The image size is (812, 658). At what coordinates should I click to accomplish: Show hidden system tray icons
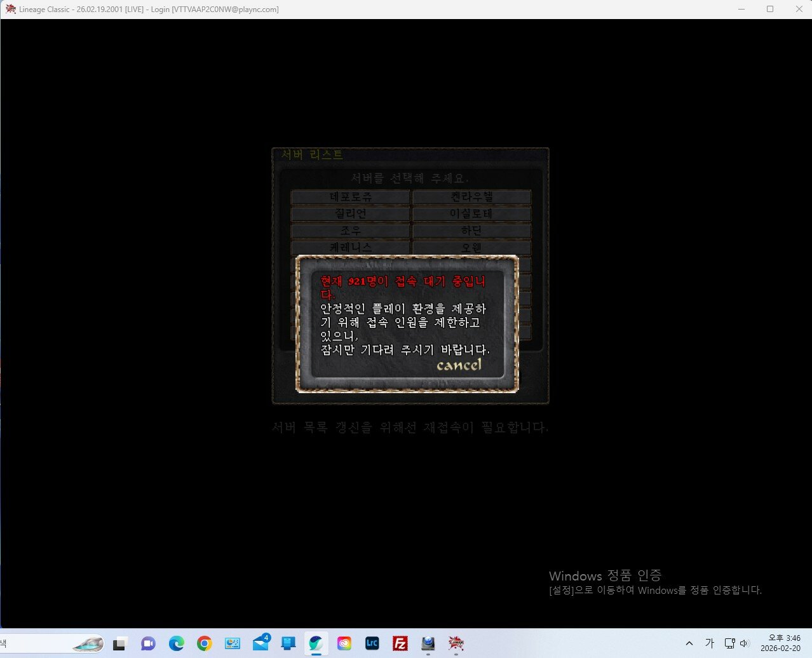(x=689, y=643)
